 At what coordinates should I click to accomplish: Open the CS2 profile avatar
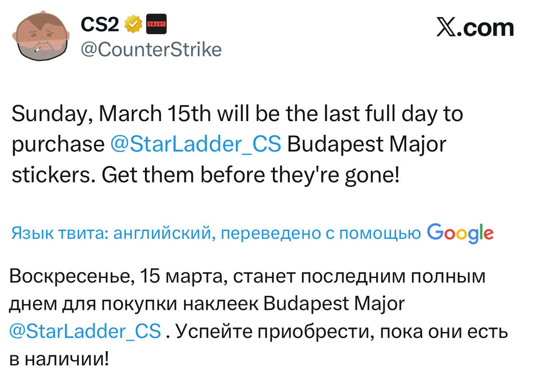pos(41,36)
